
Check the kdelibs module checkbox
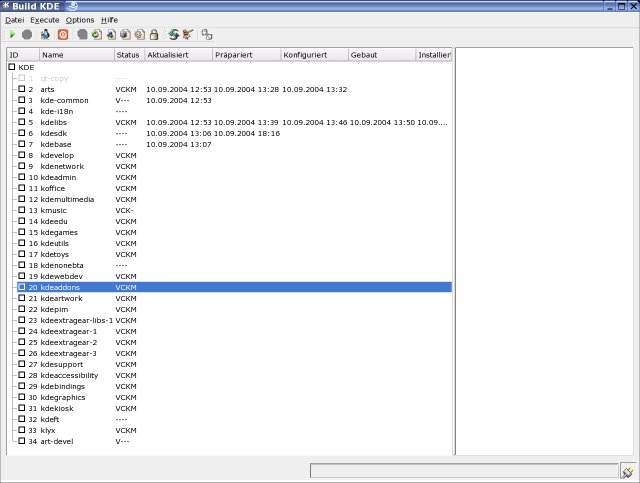point(22,122)
